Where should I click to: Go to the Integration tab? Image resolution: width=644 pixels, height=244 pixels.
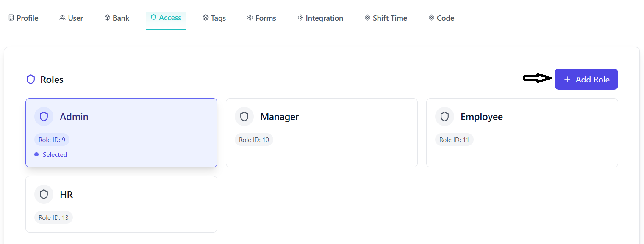click(320, 18)
